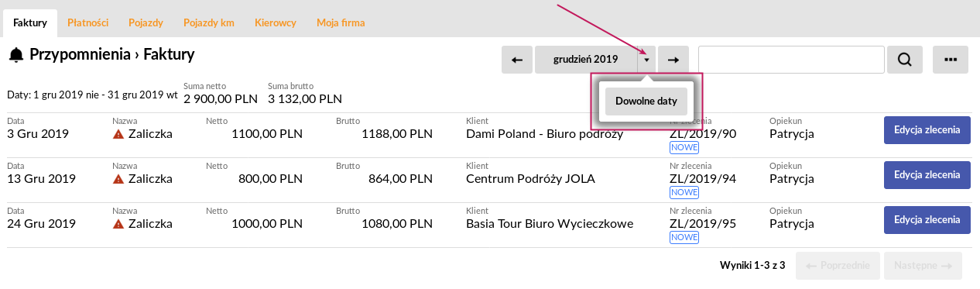Click the Następne pagination button
Viewport: 980px width, 289px height.
pos(923,266)
